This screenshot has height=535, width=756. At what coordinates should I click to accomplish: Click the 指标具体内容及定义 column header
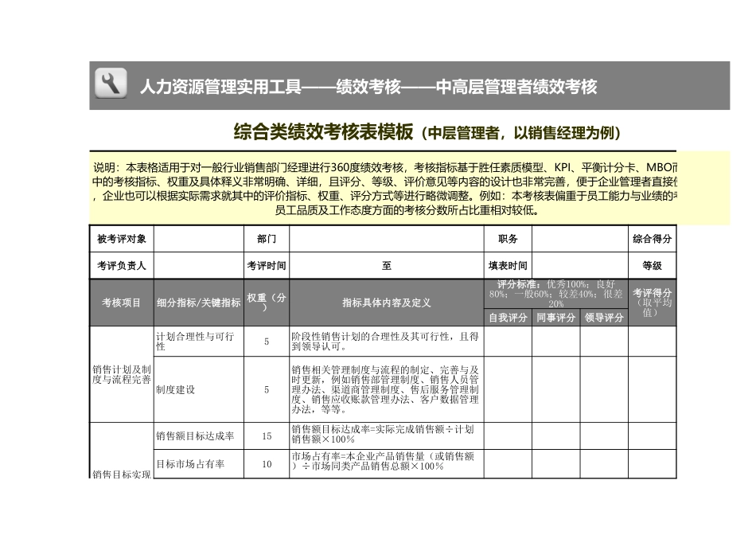pos(387,303)
